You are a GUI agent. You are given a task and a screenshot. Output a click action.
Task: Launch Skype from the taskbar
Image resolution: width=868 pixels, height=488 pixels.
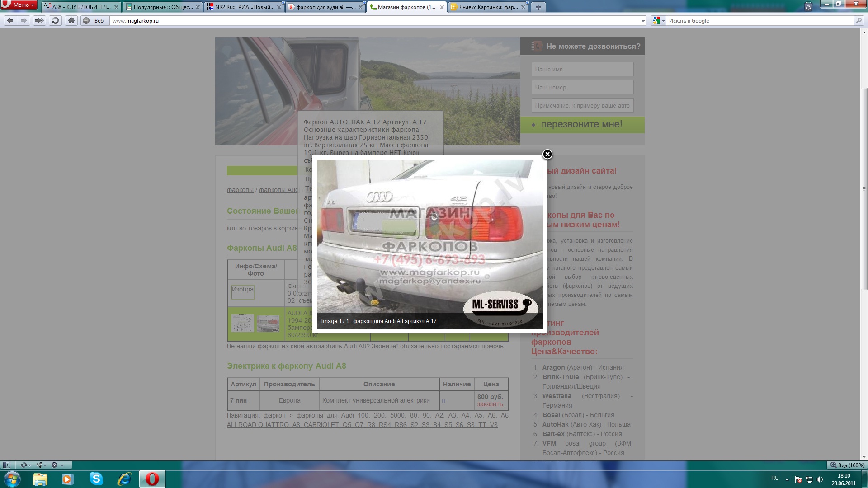96,479
